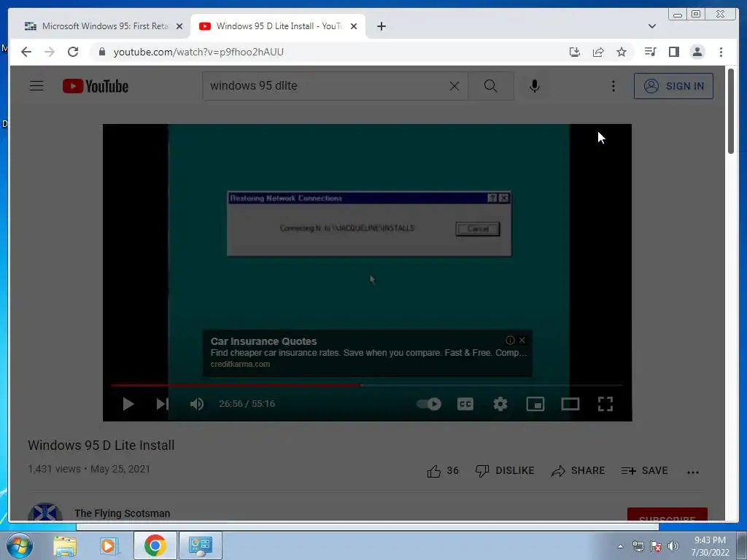Screen dimensions: 747x560
Task: Reload the page
Action: coord(73,52)
